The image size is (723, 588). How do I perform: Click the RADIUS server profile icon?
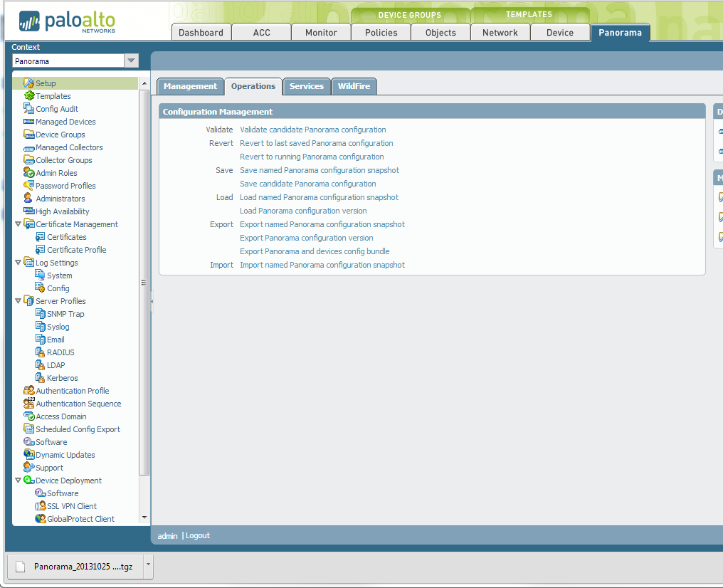point(40,352)
